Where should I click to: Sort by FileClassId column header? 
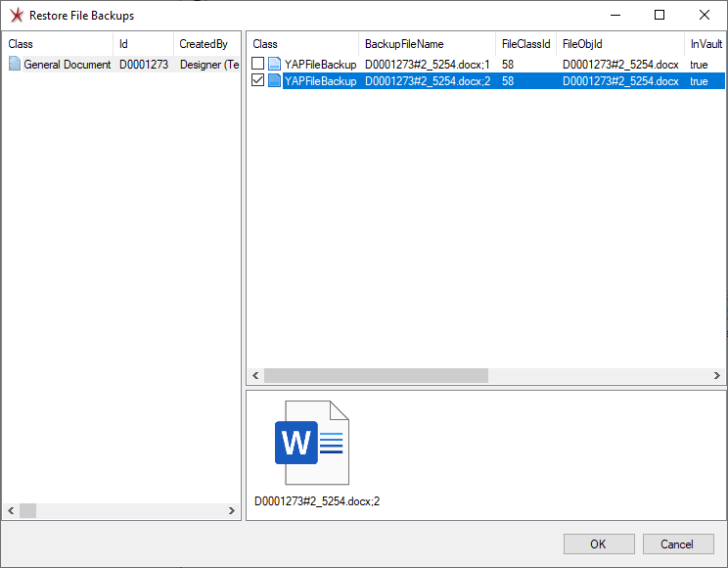pos(526,44)
